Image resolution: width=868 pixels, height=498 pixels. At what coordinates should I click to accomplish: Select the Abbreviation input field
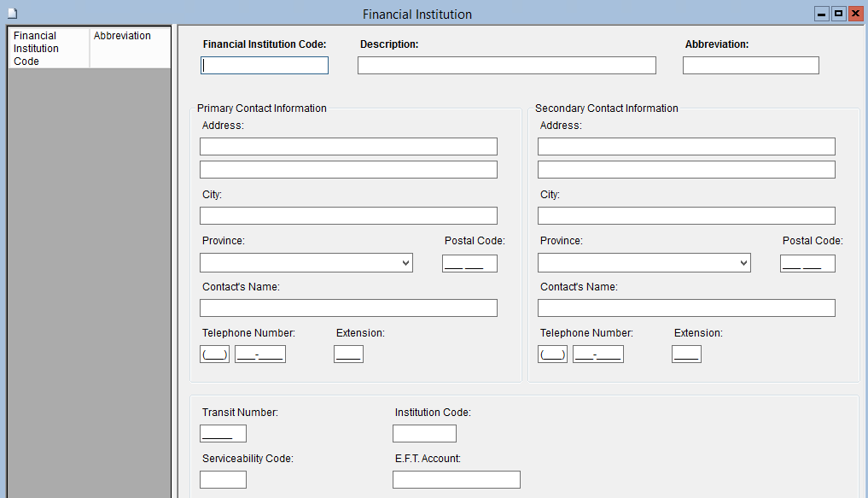[x=750, y=66]
